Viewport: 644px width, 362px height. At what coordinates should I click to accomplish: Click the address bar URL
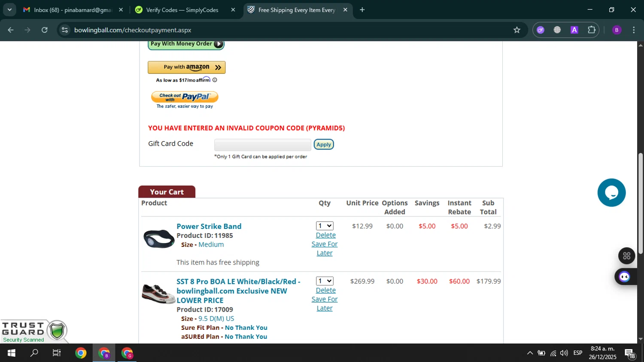pos(133,30)
